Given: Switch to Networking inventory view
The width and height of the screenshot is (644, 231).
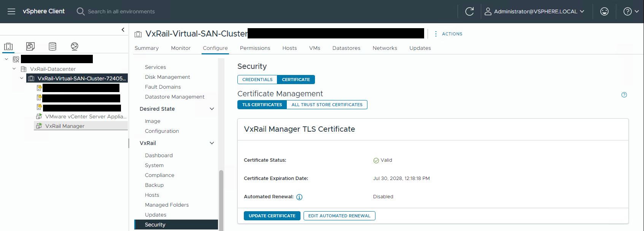Looking at the screenshot, I should pos(75,46).
